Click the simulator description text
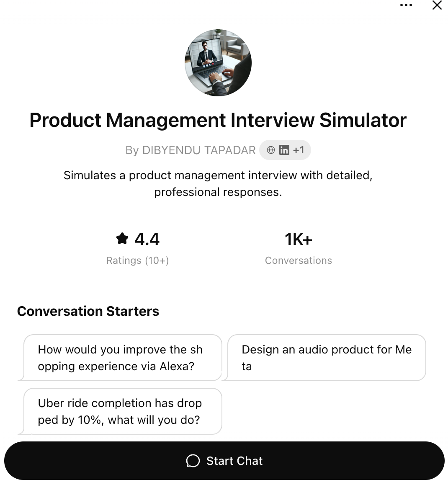448x485 pixels. [218, 183]
